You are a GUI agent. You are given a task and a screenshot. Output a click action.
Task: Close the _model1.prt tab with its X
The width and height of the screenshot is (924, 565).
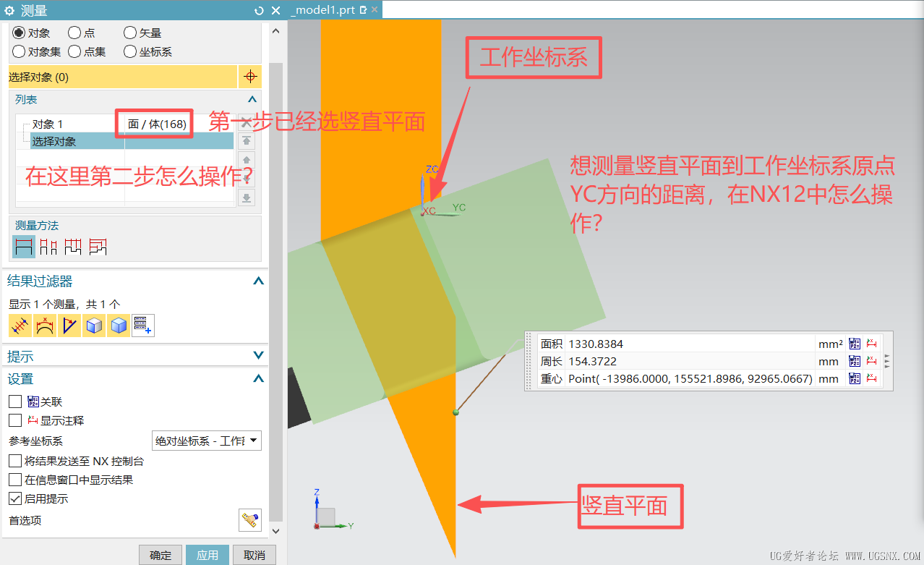(x=375, y=10)
